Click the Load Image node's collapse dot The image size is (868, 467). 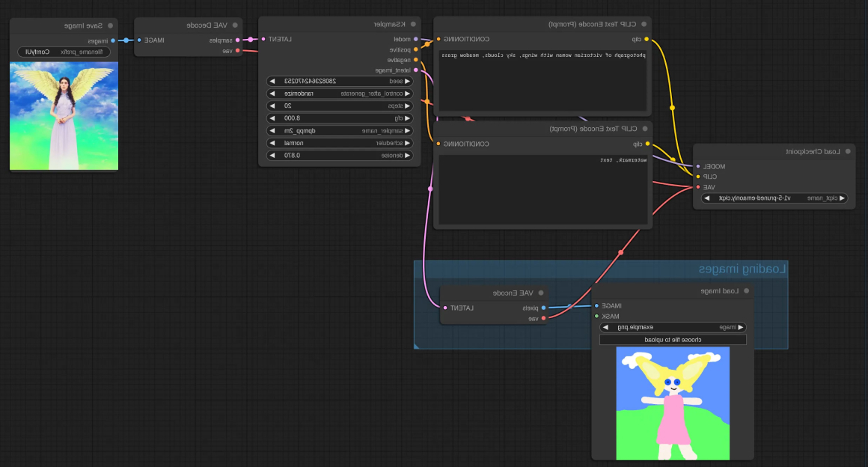(x=746, y=291)
